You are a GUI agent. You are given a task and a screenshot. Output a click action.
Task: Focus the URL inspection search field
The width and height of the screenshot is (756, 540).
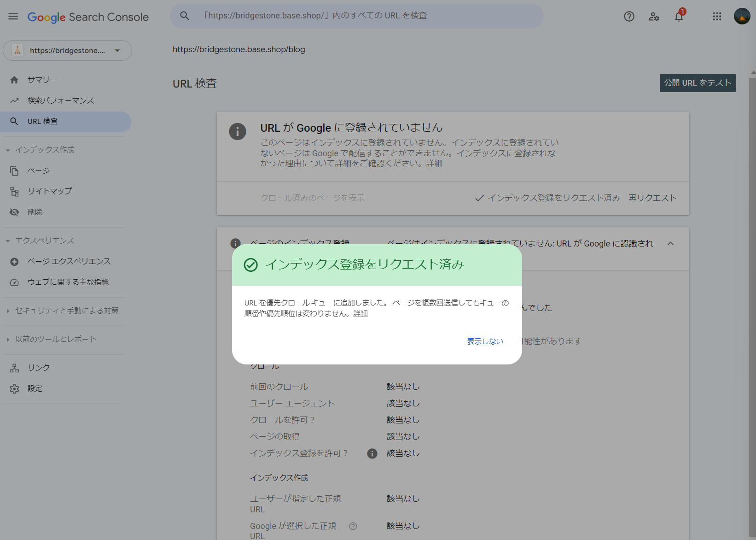[357, 16]
